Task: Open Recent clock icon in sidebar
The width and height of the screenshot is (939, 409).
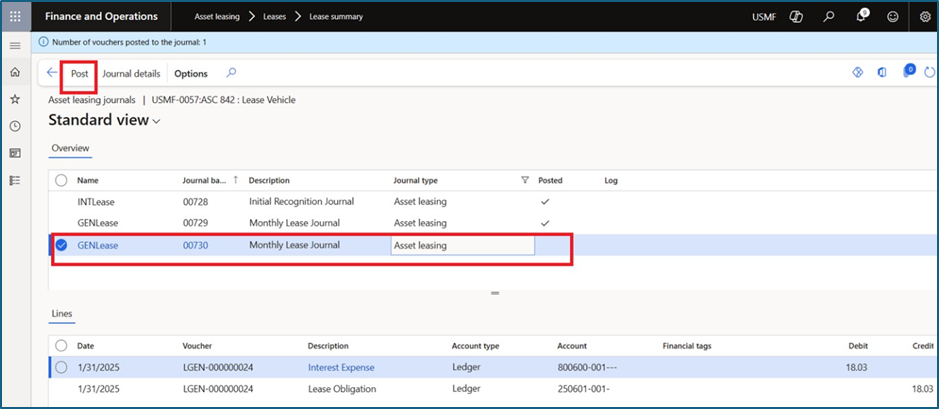Action: [15, 126]
